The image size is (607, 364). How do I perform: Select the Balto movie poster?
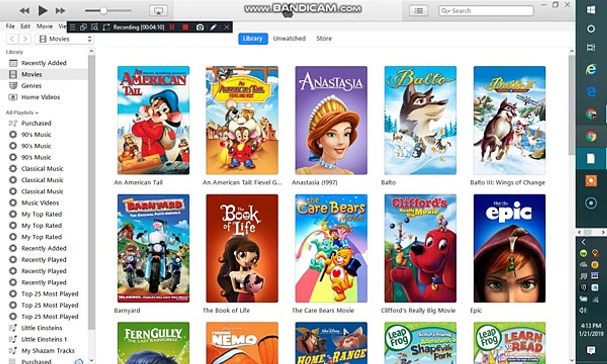pyautogui.click(x=420, y=120)
